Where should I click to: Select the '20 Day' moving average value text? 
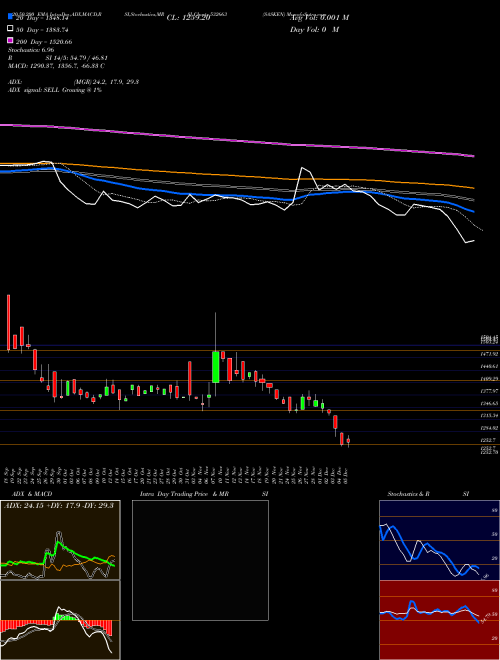(42, 18)
